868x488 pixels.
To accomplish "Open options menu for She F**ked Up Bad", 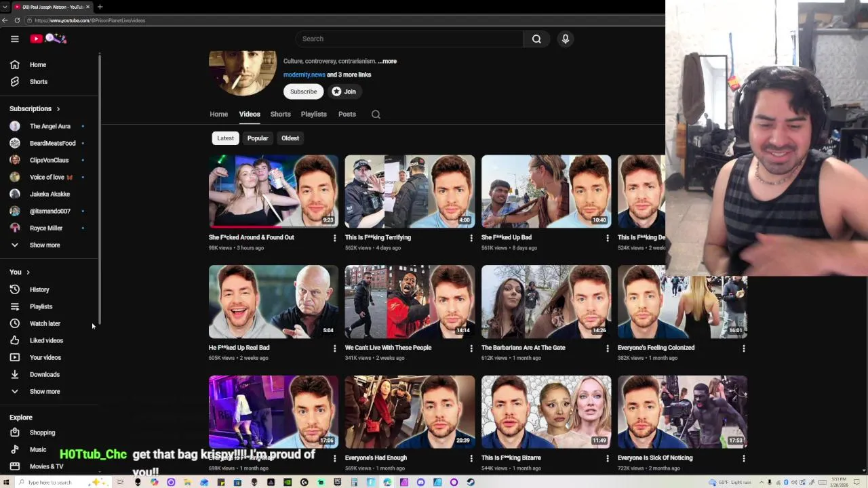I will (608, 238).
